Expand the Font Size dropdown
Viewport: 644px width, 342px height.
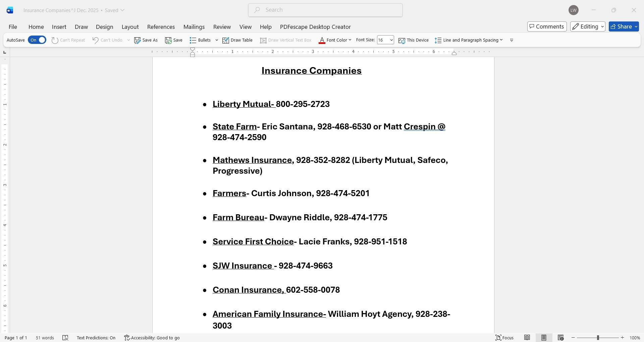click(x=391, y=40)
